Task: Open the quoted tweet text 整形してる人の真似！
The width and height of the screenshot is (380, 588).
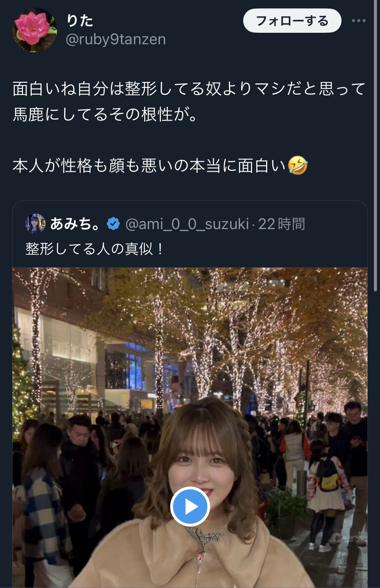Action: tap(95, 249)
